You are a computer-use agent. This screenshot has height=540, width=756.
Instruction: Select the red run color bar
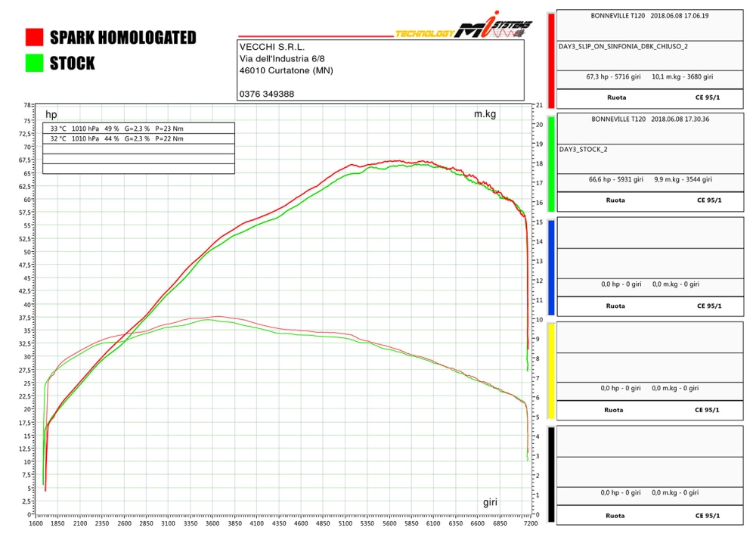click(x=551, y=60)
